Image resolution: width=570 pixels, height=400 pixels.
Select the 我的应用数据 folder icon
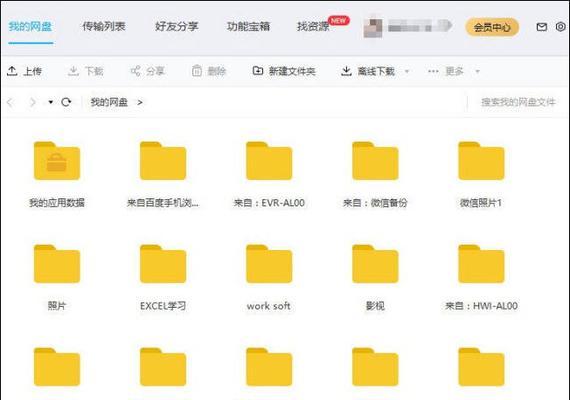(57, 161)
